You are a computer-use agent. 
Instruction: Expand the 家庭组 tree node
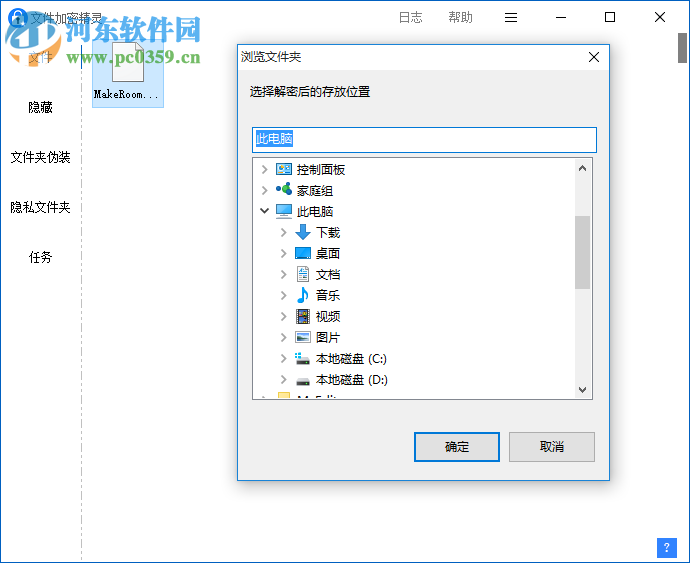tap(264, 190)
